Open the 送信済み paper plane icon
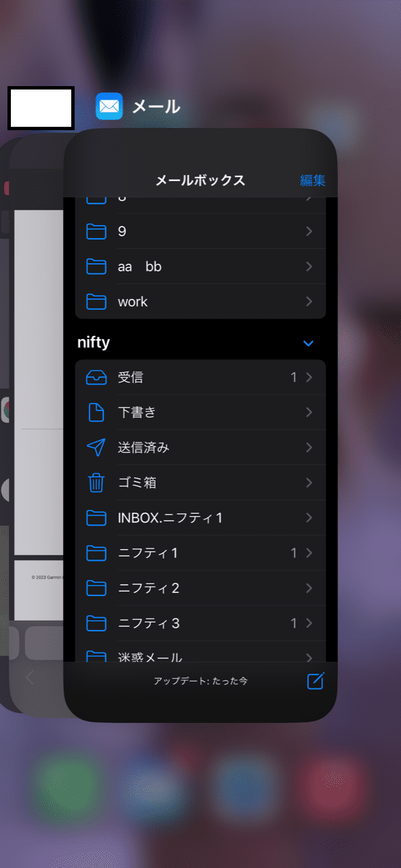Image resolution: width=401 pixels, height=868 pixels. click(96, 448)
